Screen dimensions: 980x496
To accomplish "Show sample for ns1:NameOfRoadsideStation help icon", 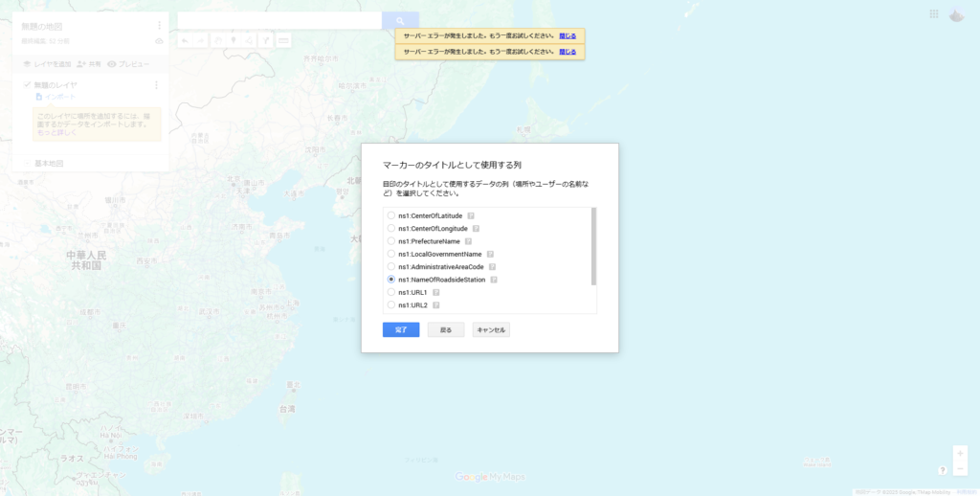I will pos(494,280).
